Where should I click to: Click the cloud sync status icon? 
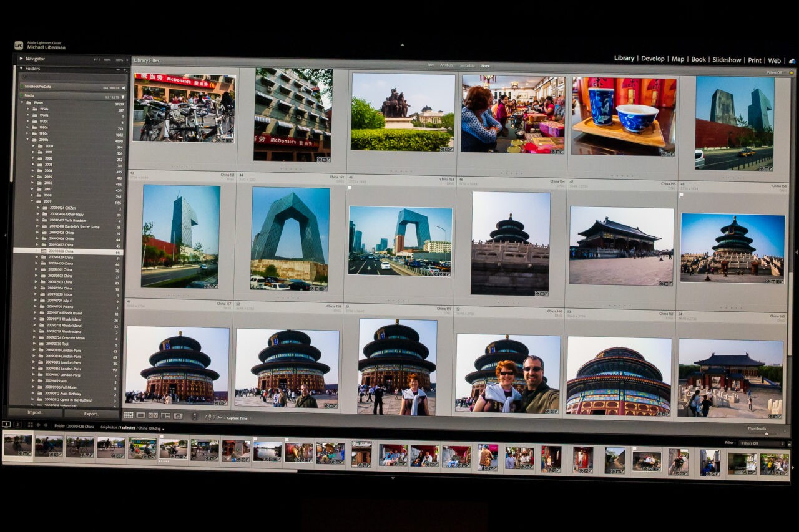click(792, 61)
